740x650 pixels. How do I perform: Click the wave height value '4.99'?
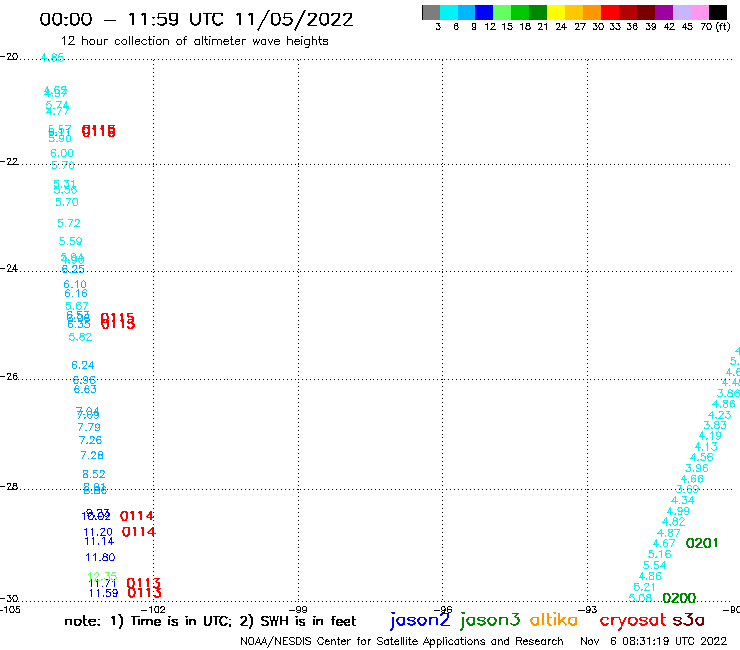(x=678, y=511)
